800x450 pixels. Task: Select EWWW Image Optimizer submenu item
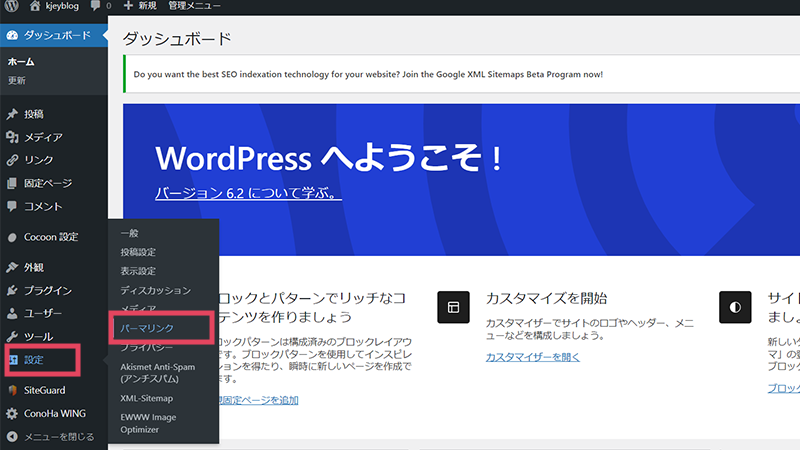[148, 423]
